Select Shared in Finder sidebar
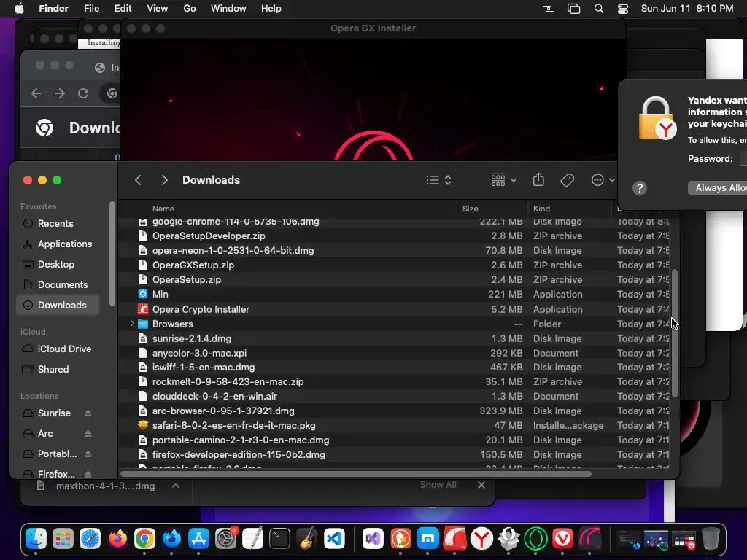This screenshot has height=560, width=747. click(57, 370)
